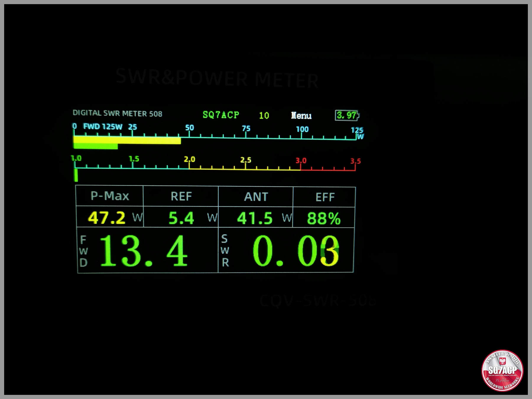This screenshot has width=532, height=399.
Task: Tap the large FWD 13.4 reading
Action: 143,251
